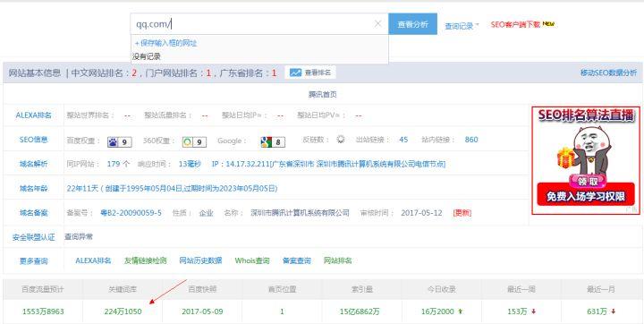This screenshot has height=324, width=644.
Task: Open the Whois查询 link
Action: 252,260
